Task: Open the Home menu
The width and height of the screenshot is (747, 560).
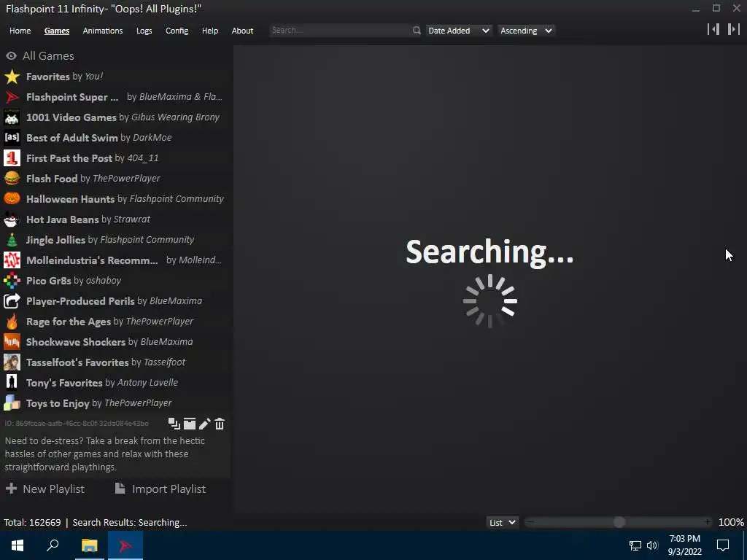Action: point(20,31)
